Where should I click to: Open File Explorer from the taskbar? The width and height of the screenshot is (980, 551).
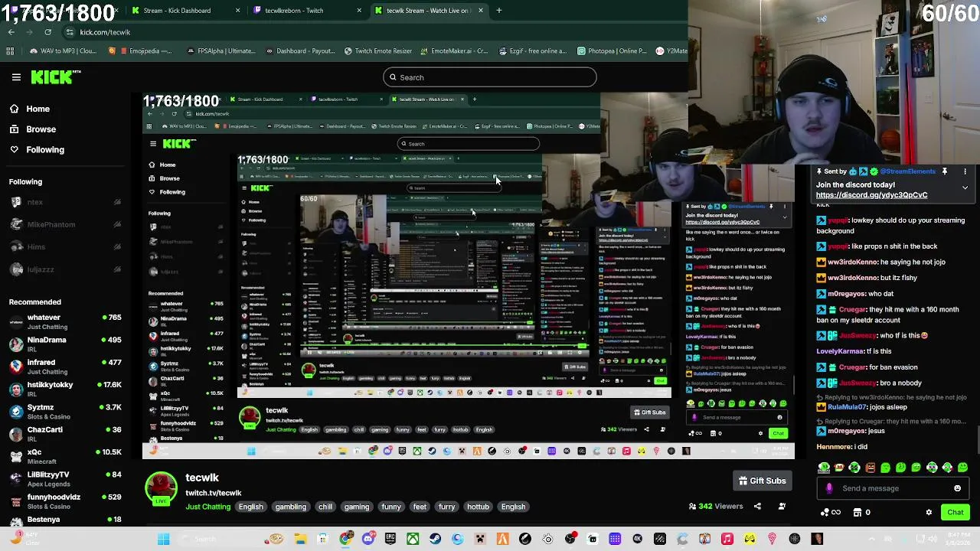pos(300,540)
